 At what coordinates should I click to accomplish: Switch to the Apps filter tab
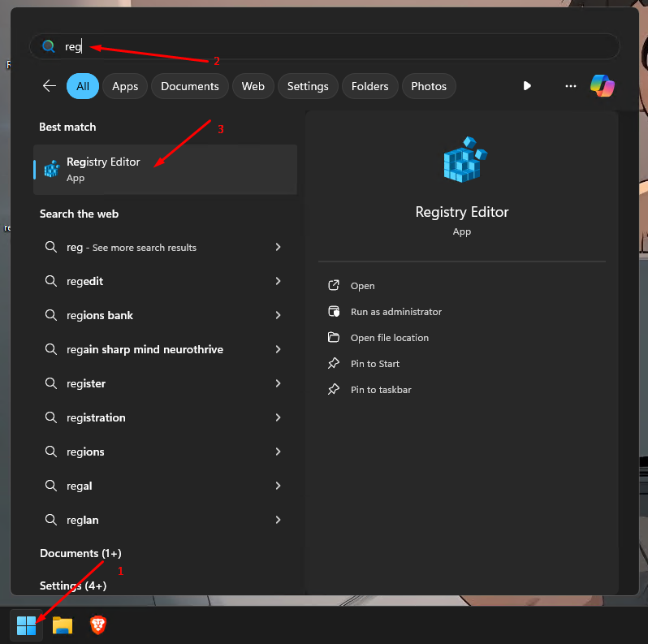pyautogui.click(x=125, y=86)
